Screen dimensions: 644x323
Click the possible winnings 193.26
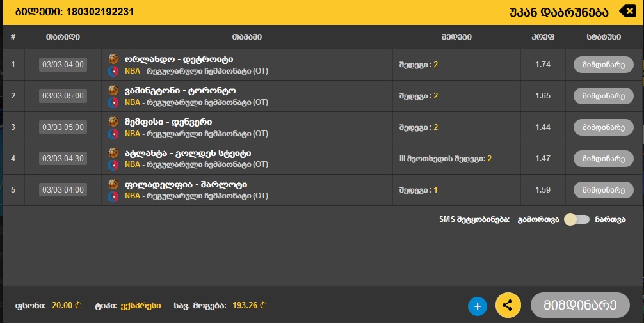pos(249,305)
